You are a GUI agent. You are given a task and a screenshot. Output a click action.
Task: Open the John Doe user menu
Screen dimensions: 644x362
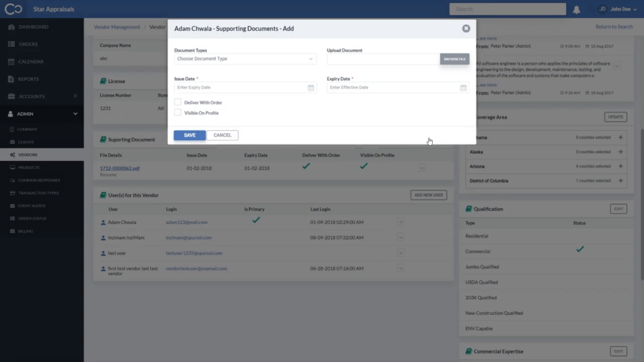[618, 9]
